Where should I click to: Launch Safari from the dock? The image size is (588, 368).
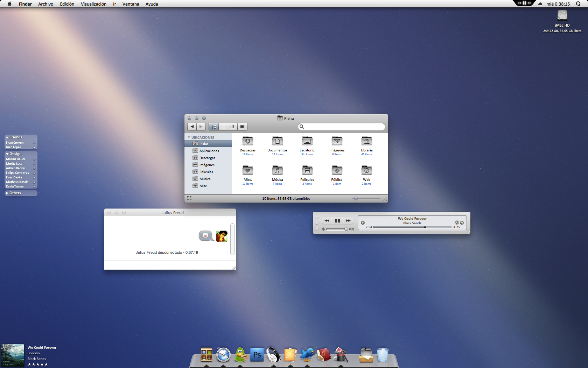(223, 355)
